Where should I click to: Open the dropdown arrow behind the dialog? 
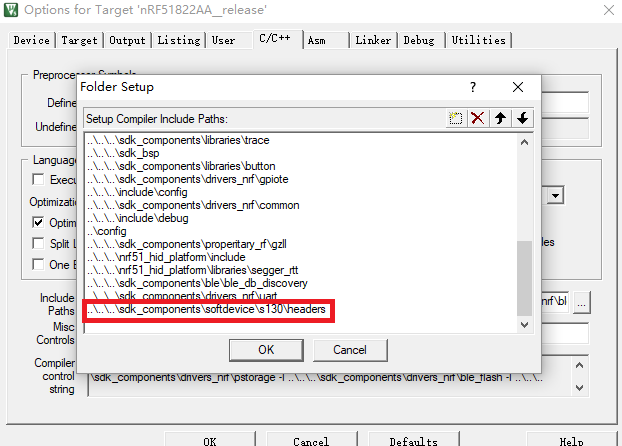(x=556, y=196)
